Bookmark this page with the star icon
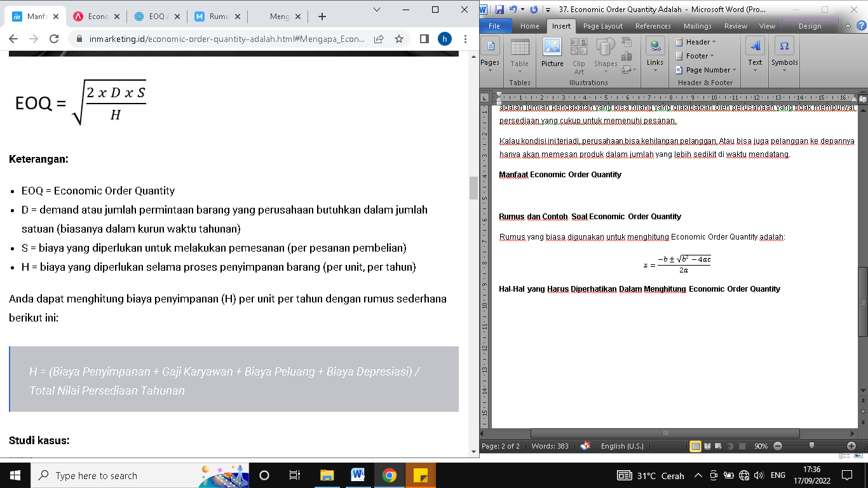Image resolution: width=868 pixels, height=488 pixels. tap(399, 39)
